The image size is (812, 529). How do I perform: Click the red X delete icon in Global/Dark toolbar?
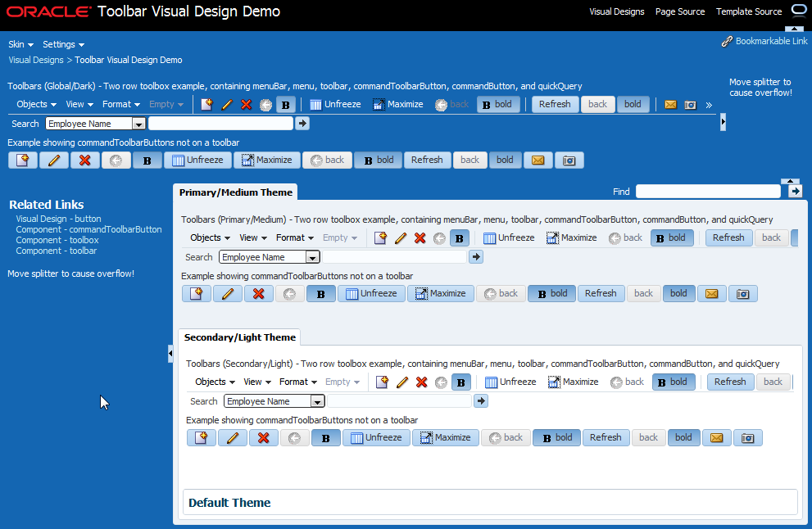pyautogui.click(x=246, y=105)
